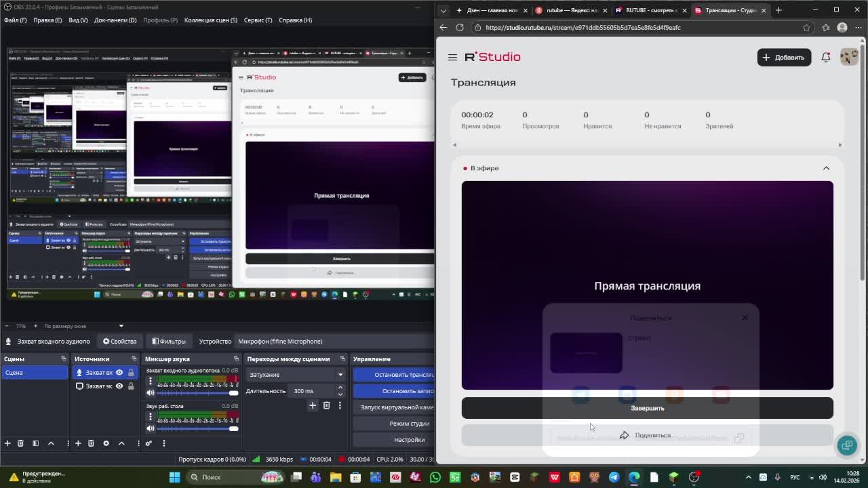Add a new scene in OBS Scenes panel

(x=7, y=443)
